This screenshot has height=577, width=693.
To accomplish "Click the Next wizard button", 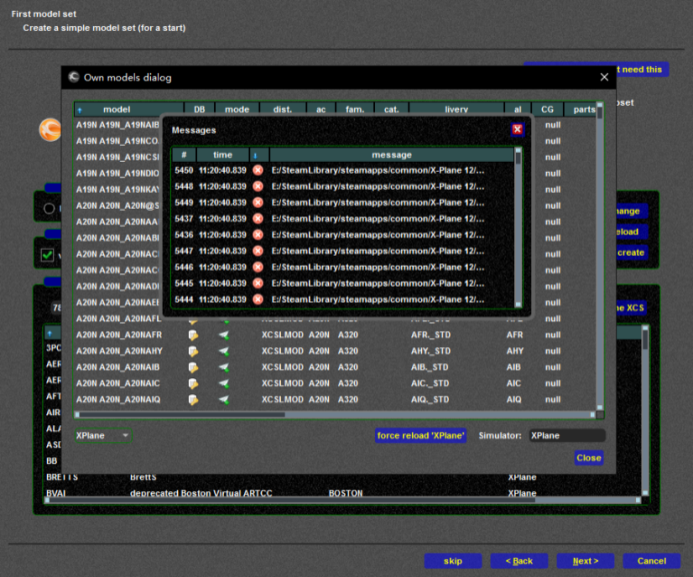I will 585,560.
